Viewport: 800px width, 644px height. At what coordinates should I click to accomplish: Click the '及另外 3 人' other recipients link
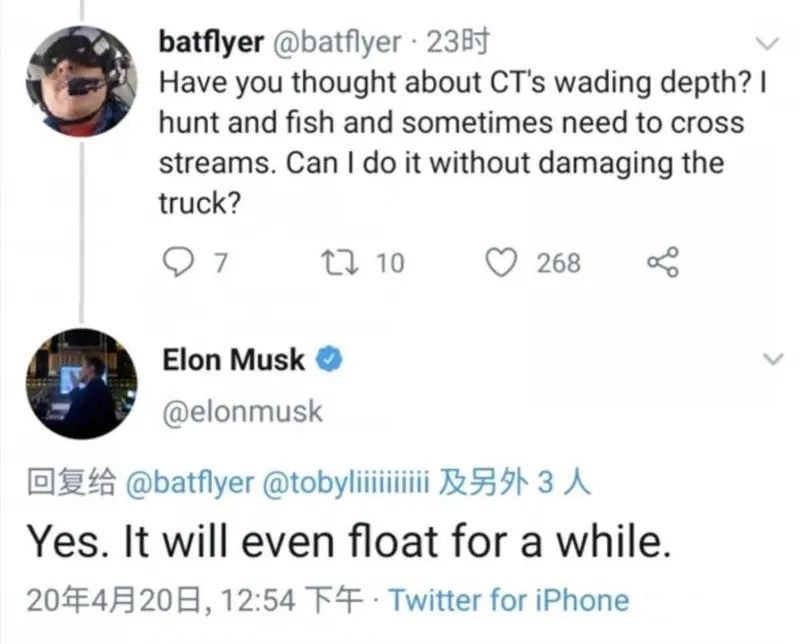516,484
